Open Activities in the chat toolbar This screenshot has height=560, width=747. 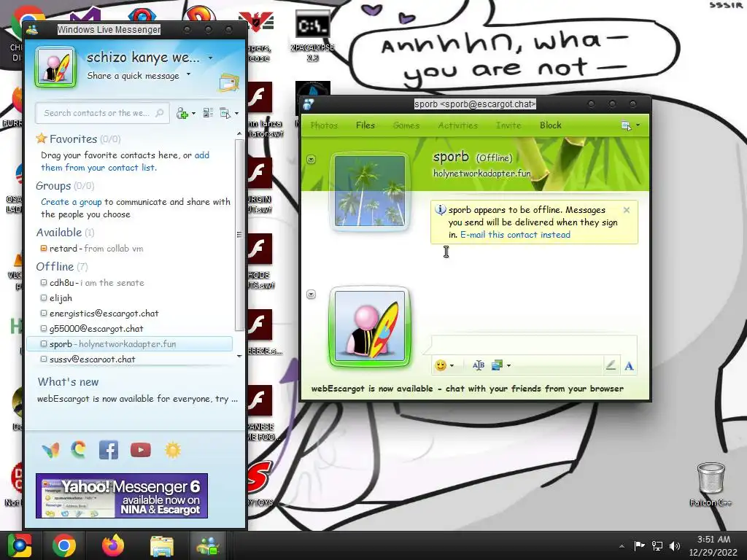coord(458,125)
